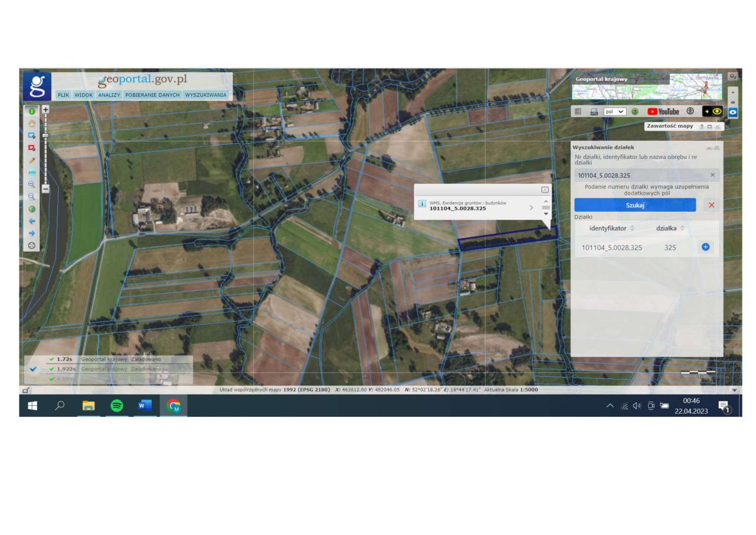Click the XYH coordinates tool
This screenshot has width=756, height=535.
click(x=32, y=172)
